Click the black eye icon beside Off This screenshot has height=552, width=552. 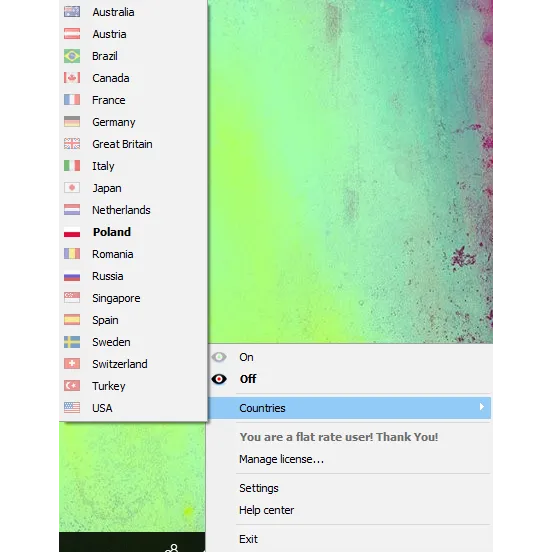(219, 379)
